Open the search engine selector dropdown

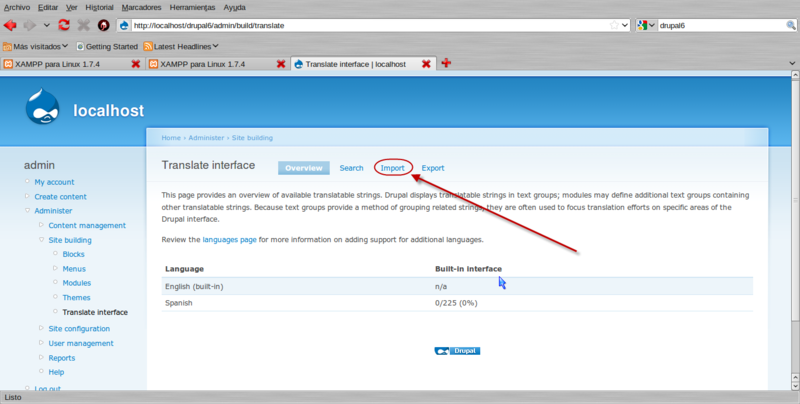tap(647, 25)
